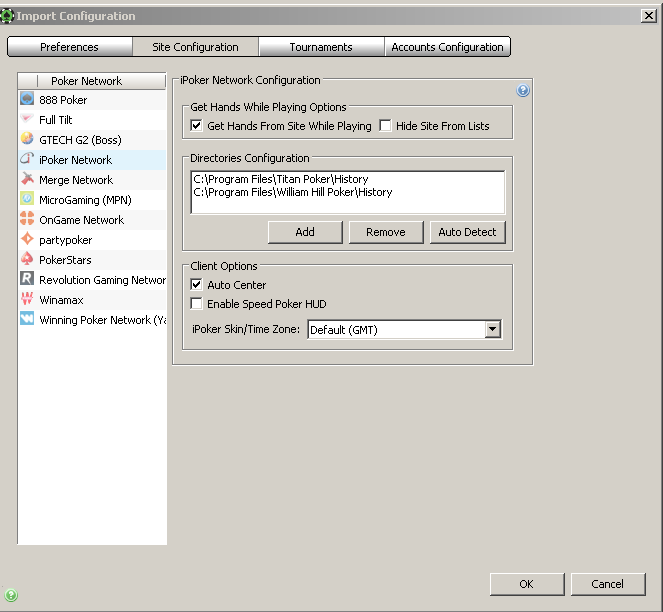Image resolution: width=663 pixels, height=612 pixels.
Task: Close the Import Configuration dialog
Action: click(649, 16)
